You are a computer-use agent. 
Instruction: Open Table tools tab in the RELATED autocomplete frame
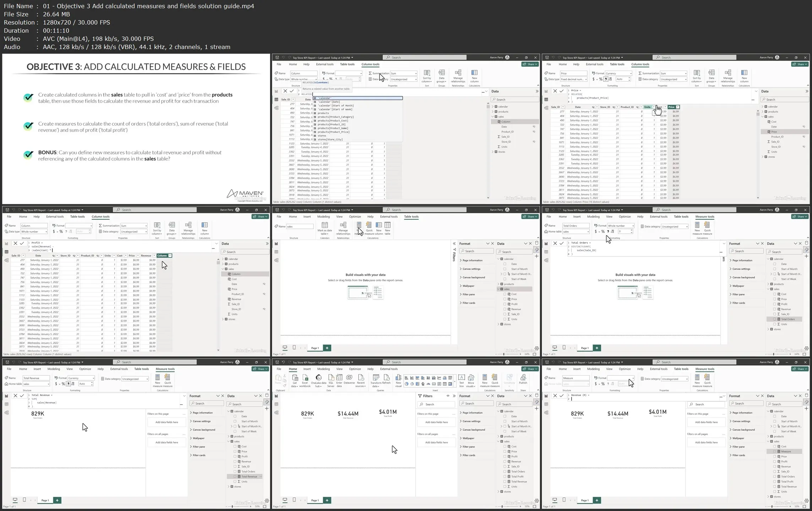[347, 64]
